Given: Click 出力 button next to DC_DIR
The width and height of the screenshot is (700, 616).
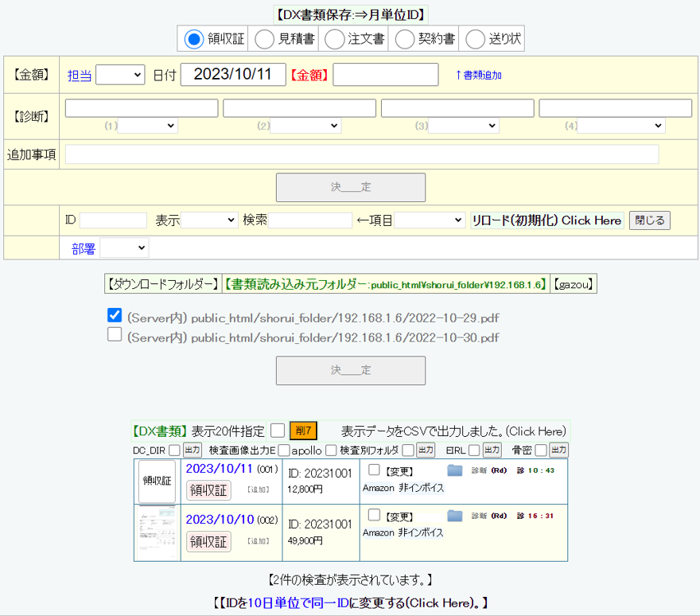Looking at the screenshot, I should pos(192,450).
